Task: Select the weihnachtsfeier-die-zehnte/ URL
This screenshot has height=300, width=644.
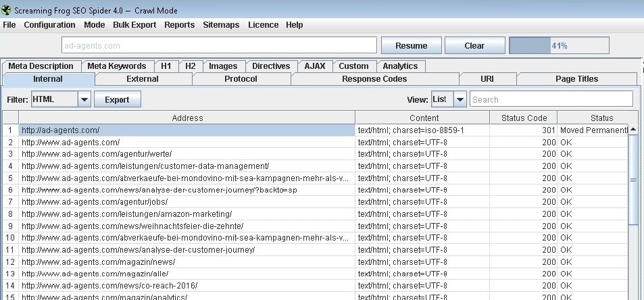Action: tap(187, 226)
